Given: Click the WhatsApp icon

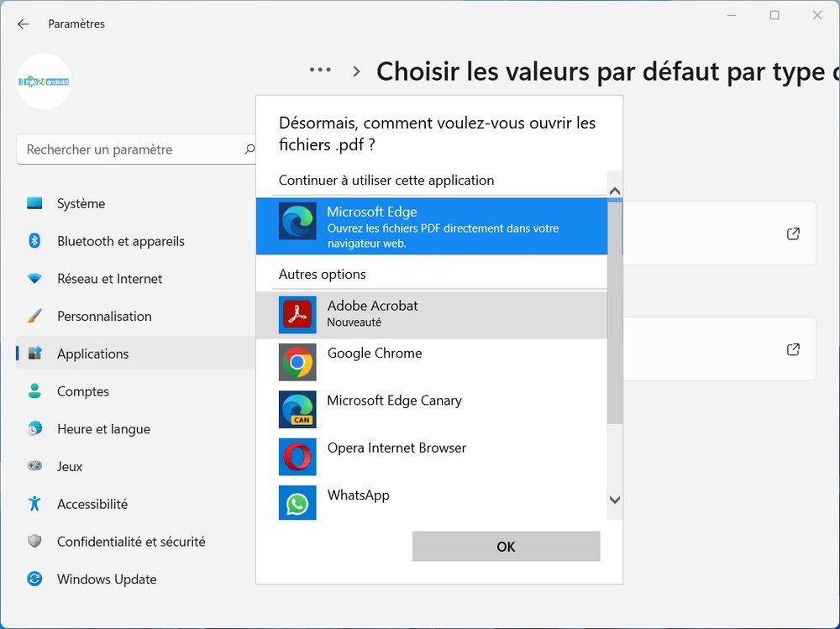Looking at the screenshot, I should point(297,502).
